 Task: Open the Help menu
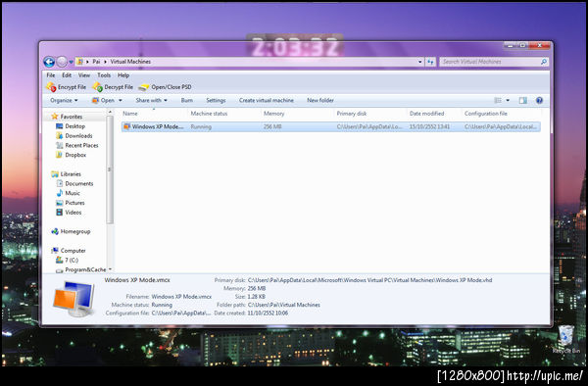[123, 75]
